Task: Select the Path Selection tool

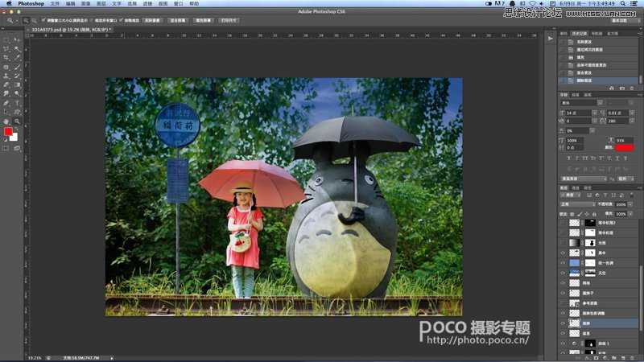Action: tap(6, 112)
